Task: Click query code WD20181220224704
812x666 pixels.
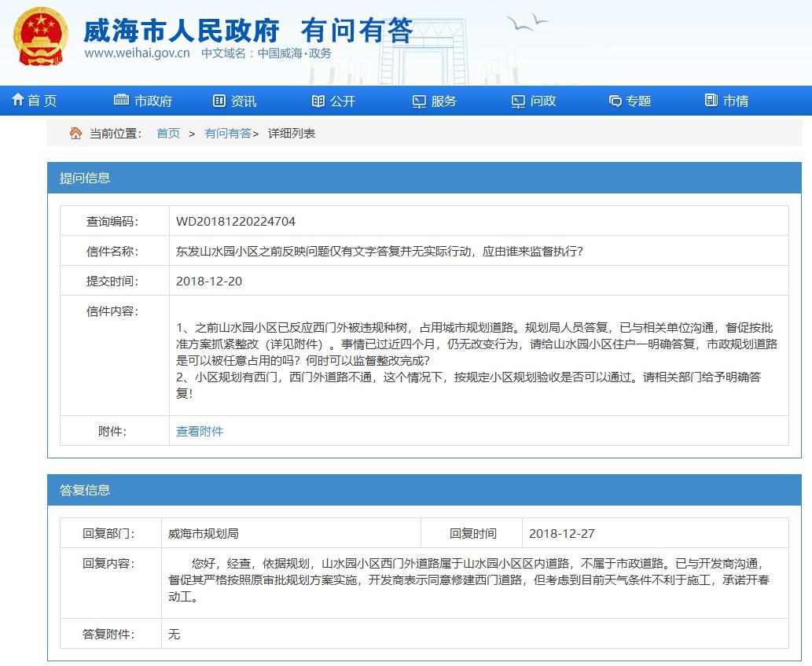Action: pos(236,222)
